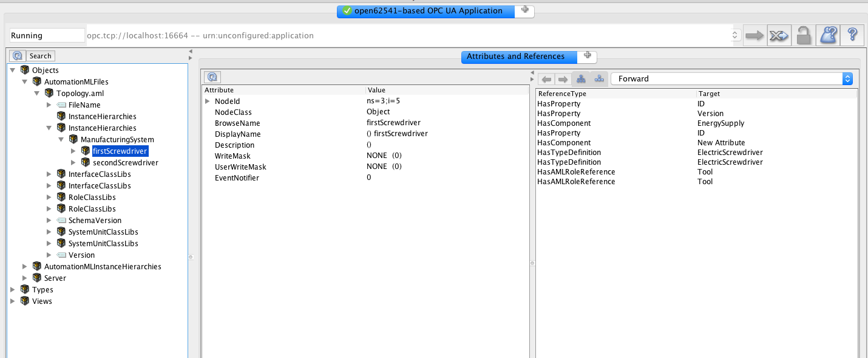Collapse the ManufacturingSystem tree node

[61, 139]
